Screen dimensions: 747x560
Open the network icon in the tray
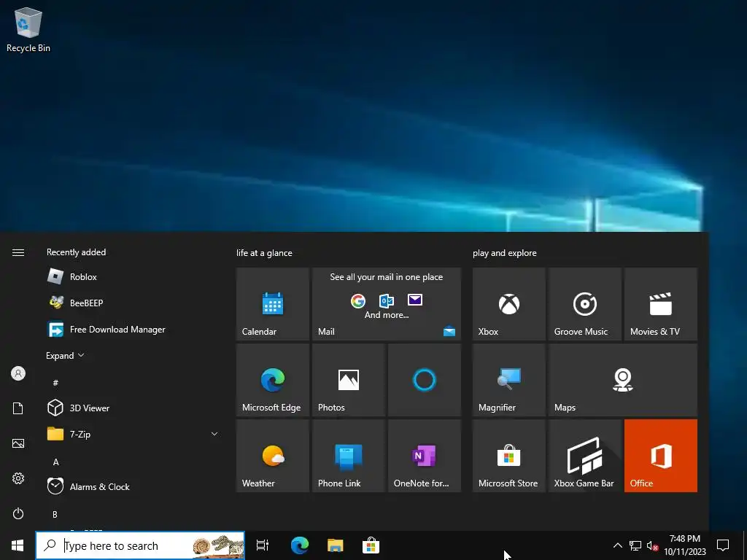635,545
